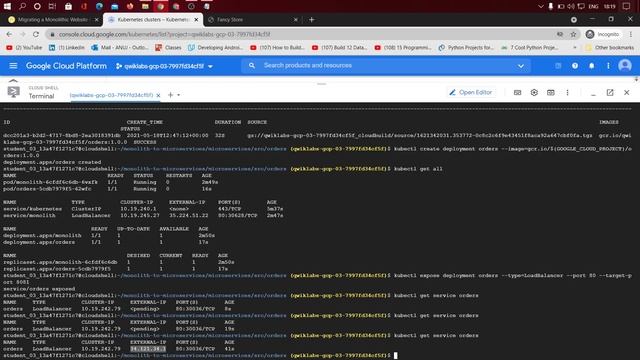Screen dimensions: 640x360
Task: Open the Cloud Shell keyboard options icon
Action: (x=517, y=93)
